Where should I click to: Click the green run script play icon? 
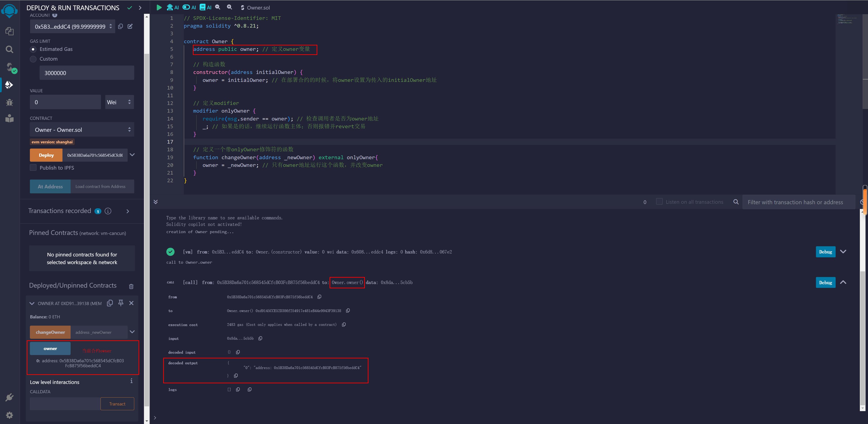click(x=159, y=7)
